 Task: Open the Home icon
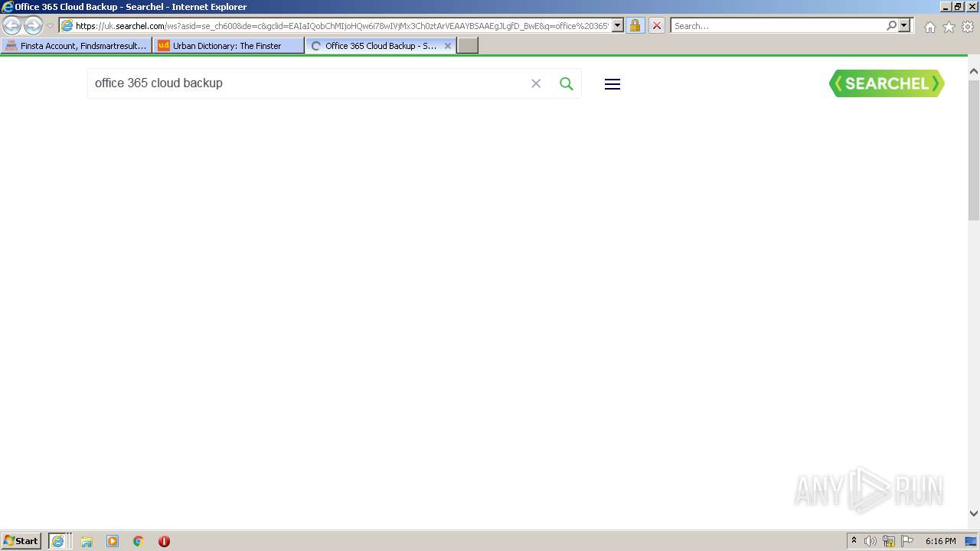pyautogui.click(x=929, y=27)
